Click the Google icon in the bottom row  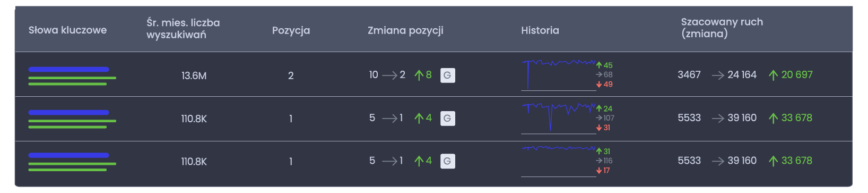tap(447, 161)
